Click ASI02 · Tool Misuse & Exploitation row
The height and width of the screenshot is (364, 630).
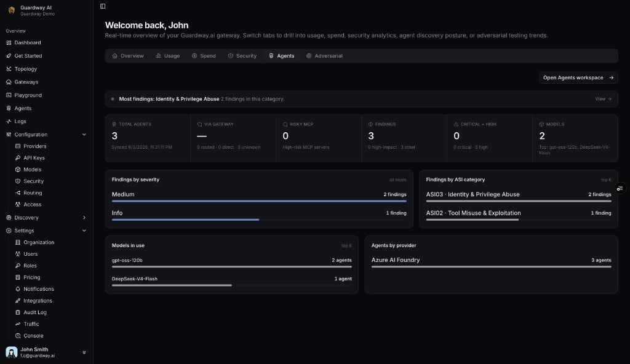(519, 215)
